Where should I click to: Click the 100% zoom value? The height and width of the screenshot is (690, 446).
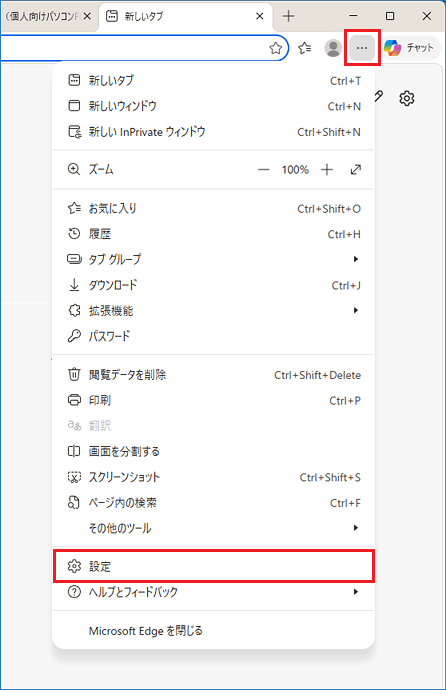(x=295, y=169)
